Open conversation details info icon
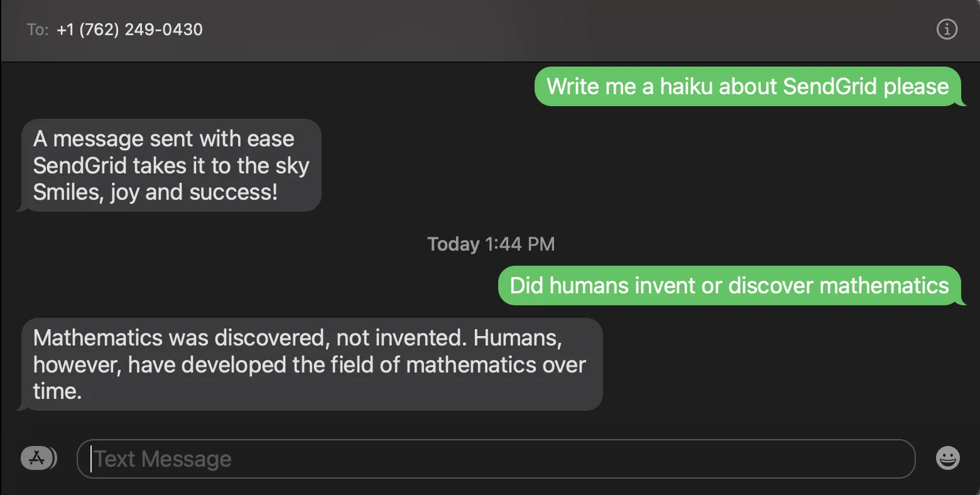Image resolution: width=980 pixels, height=495 pixels. click(947, 29)
